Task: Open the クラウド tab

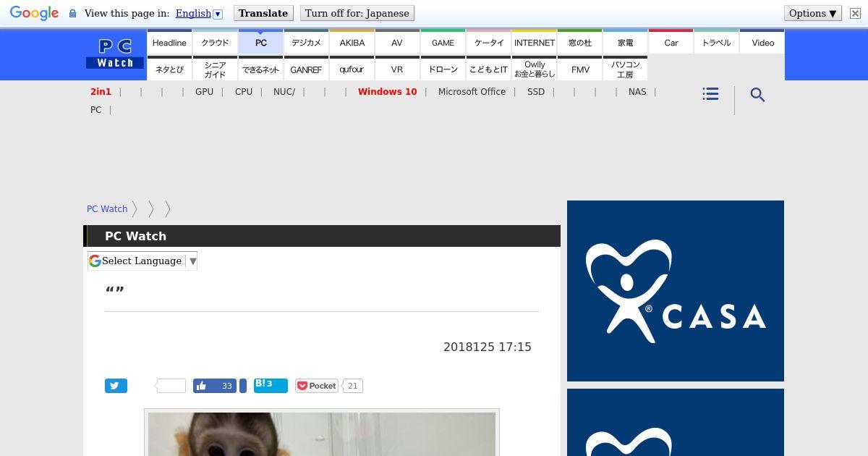Action: [215, 42]
